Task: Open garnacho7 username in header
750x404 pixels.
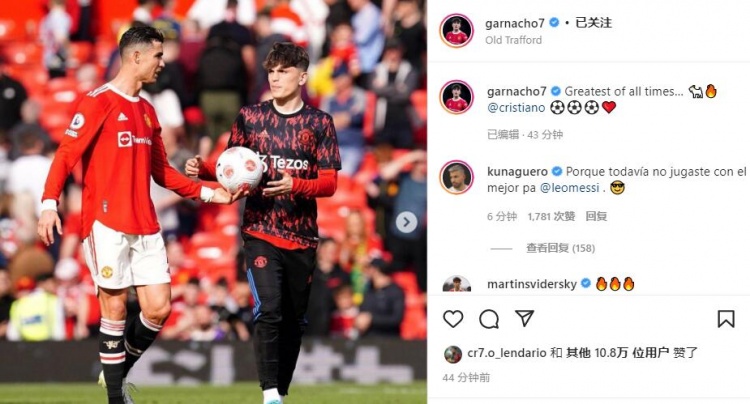Action: coord(515,23)
